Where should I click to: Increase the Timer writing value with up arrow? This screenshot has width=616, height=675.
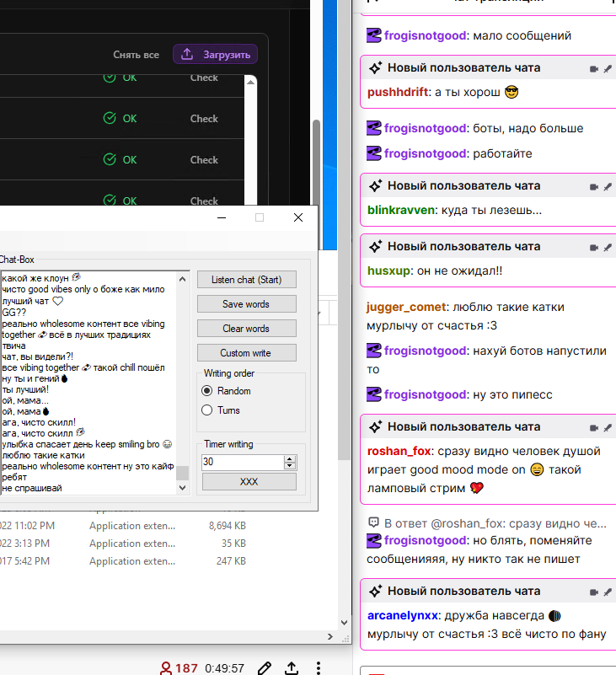click(291, 458)
